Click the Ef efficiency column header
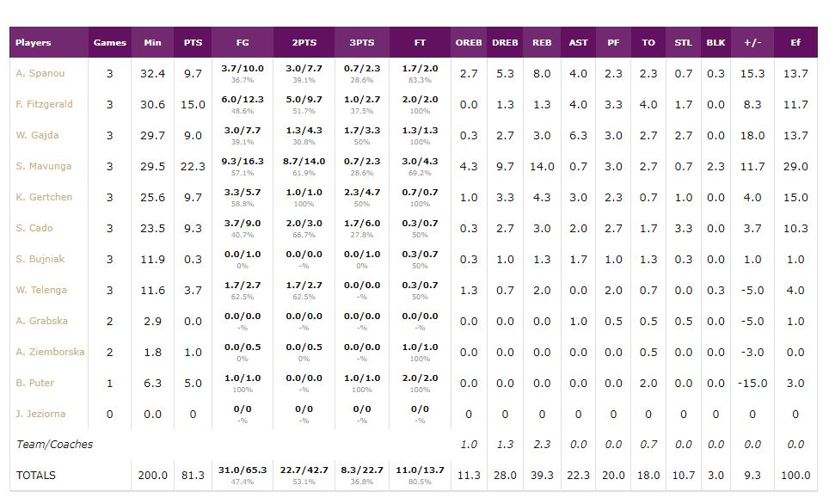Screen dimensions: 829x504 point(795,42)
